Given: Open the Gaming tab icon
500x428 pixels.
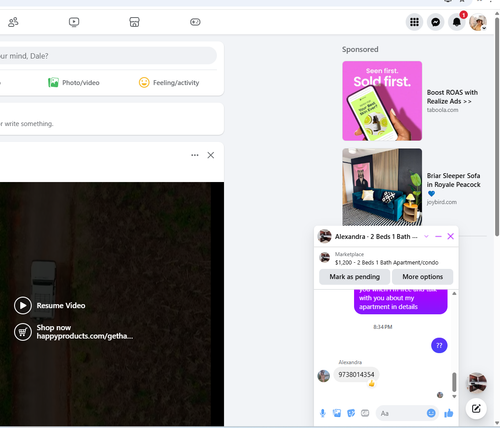Looking at the screenshot, I should (x=195, y=22).
